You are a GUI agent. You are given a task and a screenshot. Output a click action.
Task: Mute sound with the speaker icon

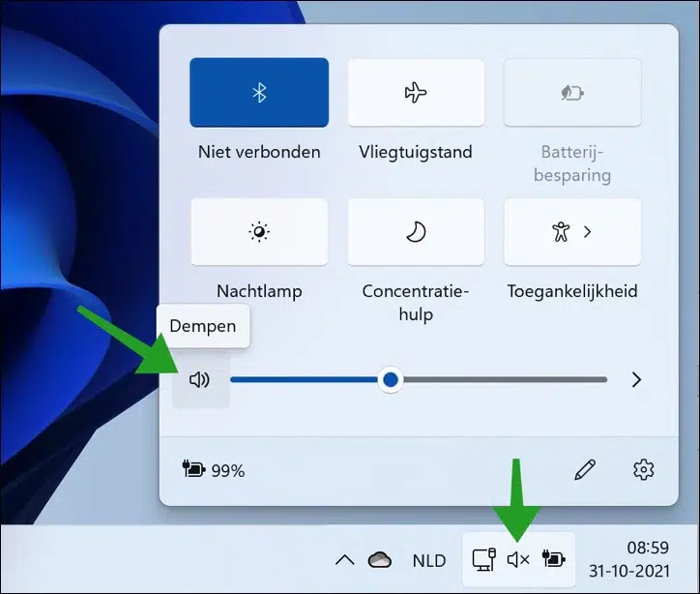(200, 379)
